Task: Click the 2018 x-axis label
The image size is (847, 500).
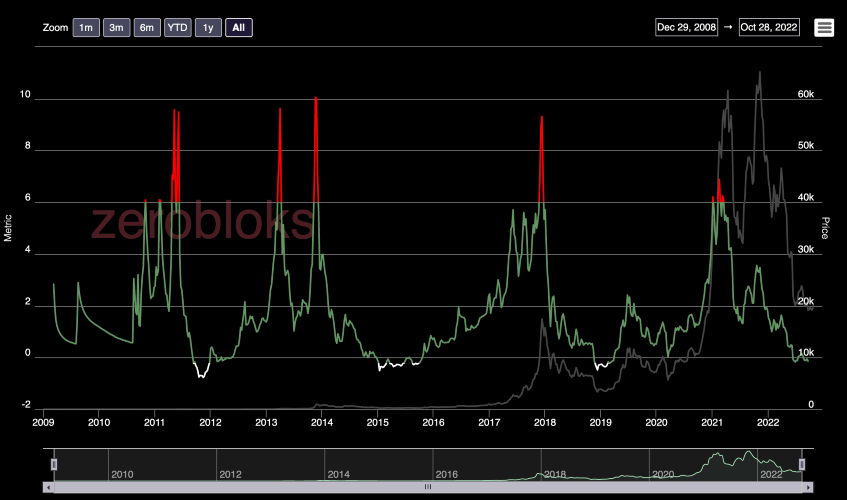Action: point(544,422)
